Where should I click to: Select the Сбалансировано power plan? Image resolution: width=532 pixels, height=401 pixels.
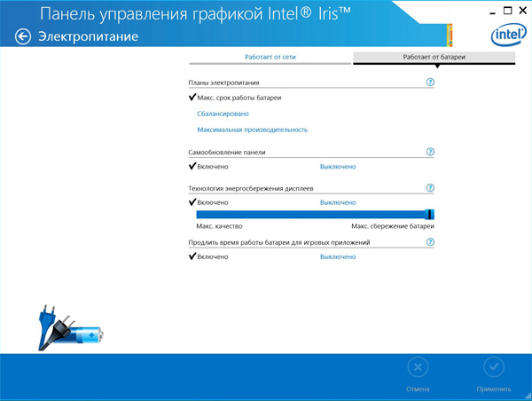pyautogui.click(x=223, y=114)
